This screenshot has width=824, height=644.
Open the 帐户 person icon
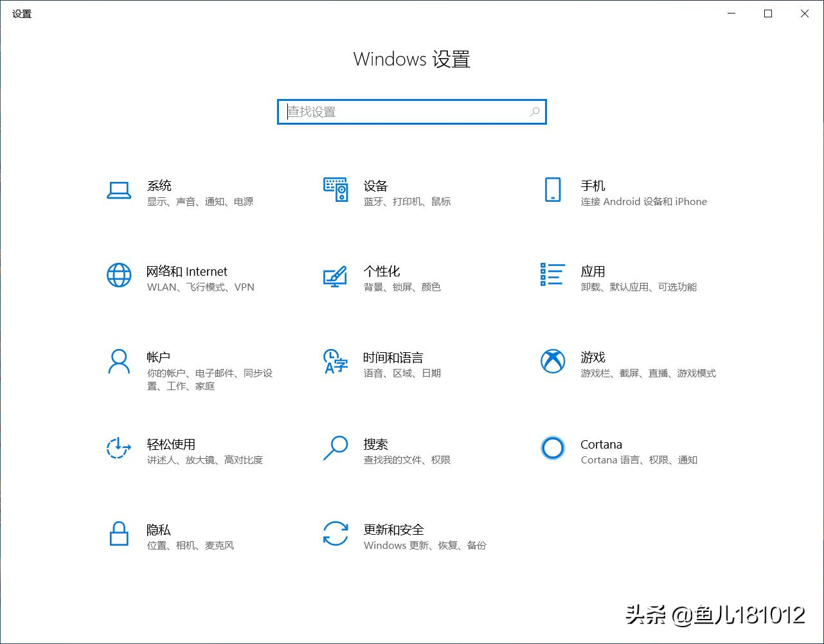[x=119, y=361]
